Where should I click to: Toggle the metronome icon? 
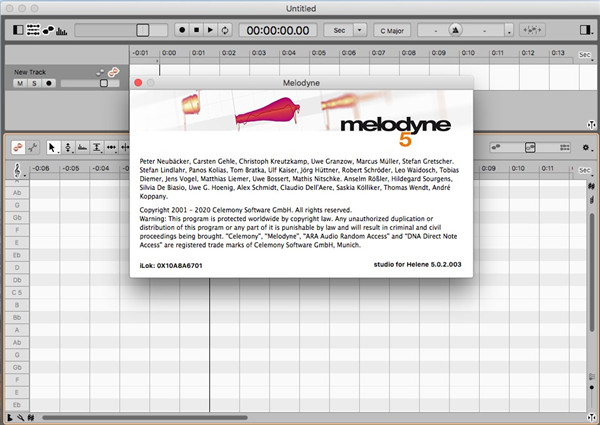(x=455, y=30)
